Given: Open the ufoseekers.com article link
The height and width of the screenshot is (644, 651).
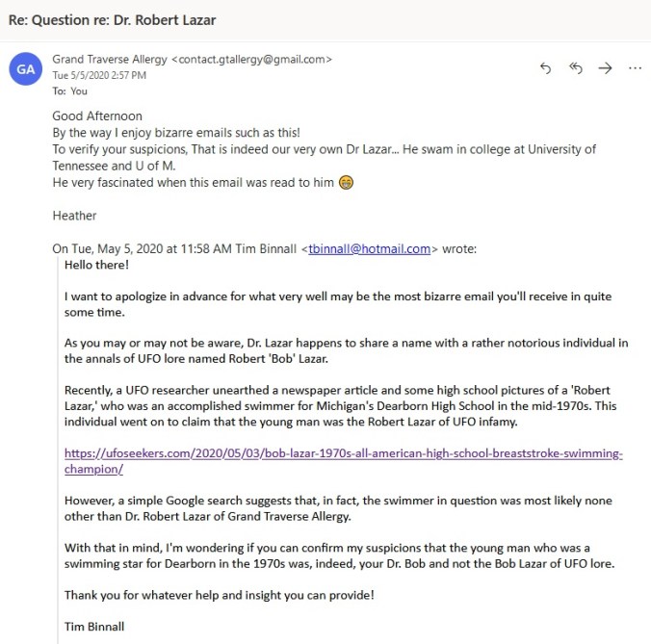Looking at the screenshot, I should (343, 453).
